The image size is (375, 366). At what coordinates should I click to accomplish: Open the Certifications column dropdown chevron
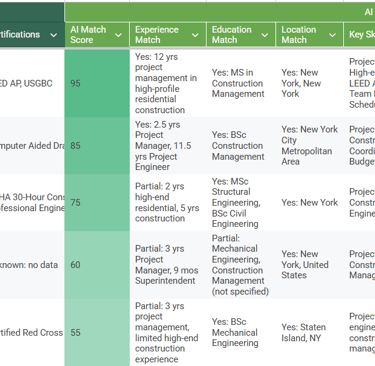[53, 35]
